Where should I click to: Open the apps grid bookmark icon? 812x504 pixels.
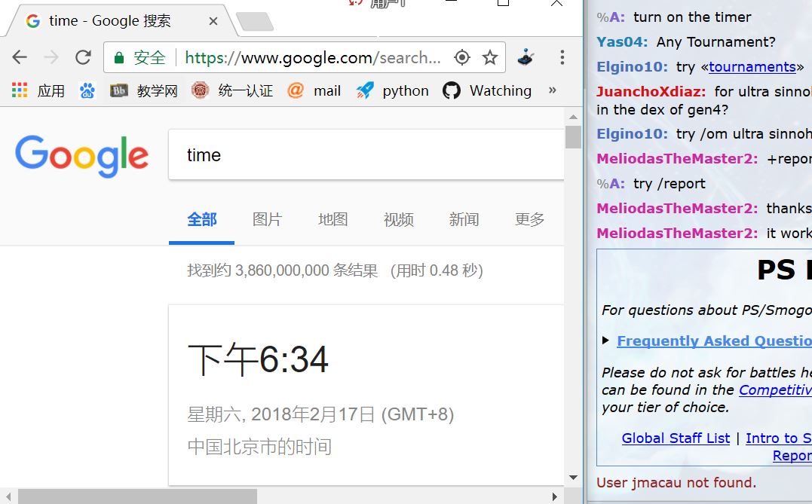pos(20,90)
